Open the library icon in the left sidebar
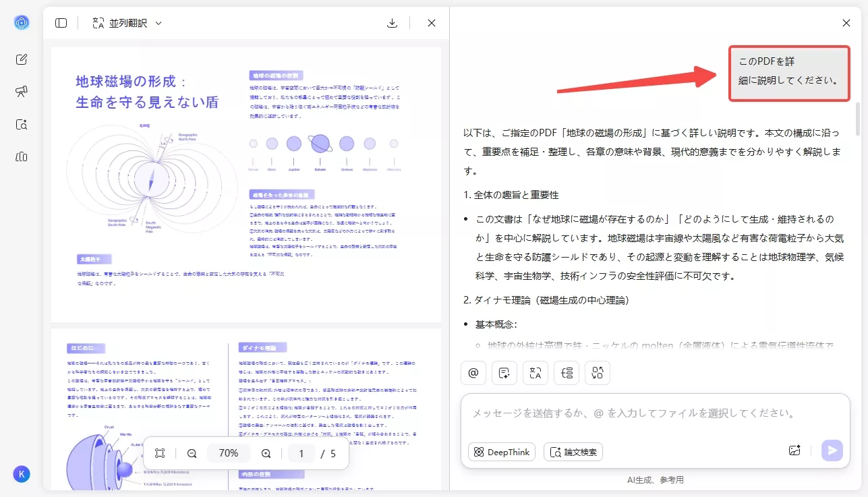Viewport: 868px width, 497px height. tap(21, 156)
